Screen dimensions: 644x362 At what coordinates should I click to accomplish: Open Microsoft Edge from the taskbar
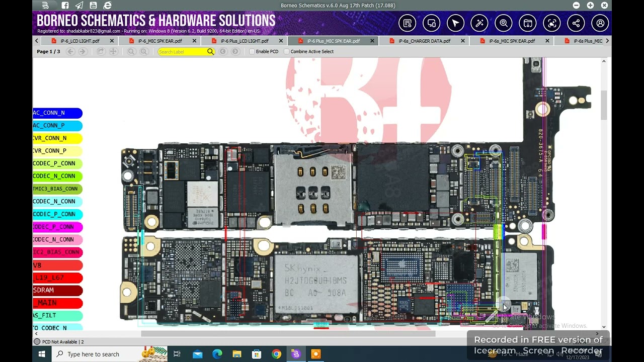point(217,354)
